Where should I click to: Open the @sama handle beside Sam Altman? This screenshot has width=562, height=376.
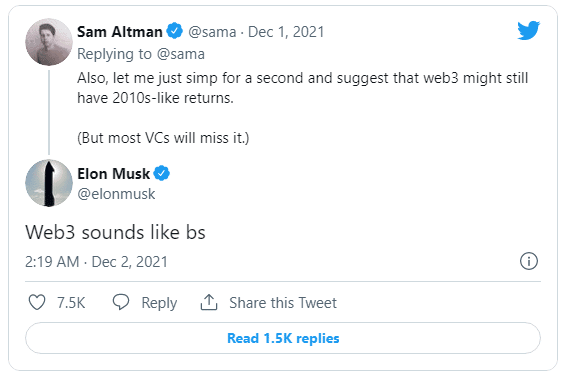tap(212, 32)
